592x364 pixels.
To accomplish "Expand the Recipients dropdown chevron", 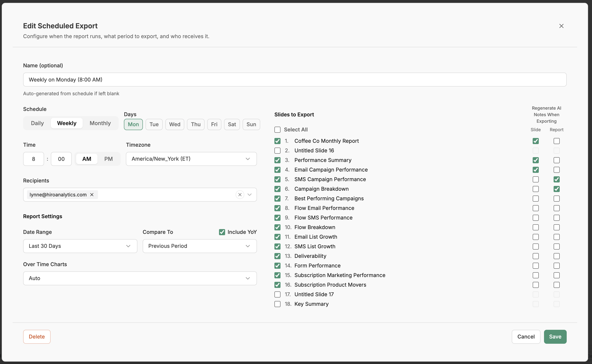I will [250, 194].
